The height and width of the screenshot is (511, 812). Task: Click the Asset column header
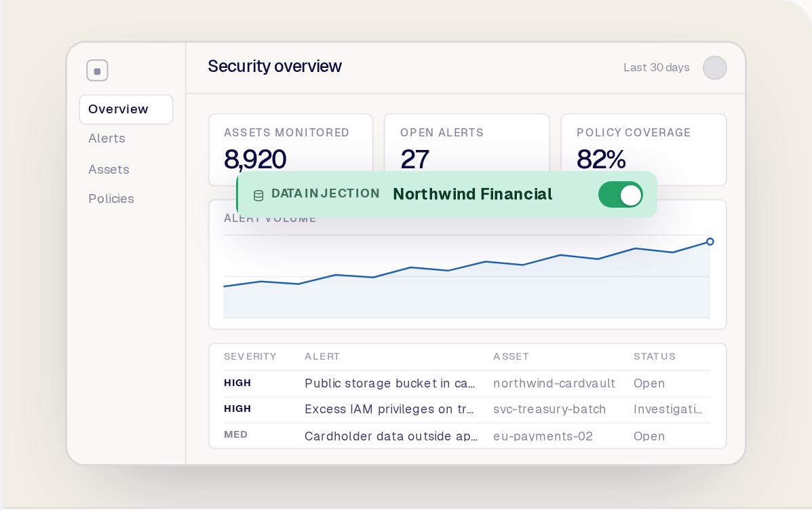click(x=511, y=356)
